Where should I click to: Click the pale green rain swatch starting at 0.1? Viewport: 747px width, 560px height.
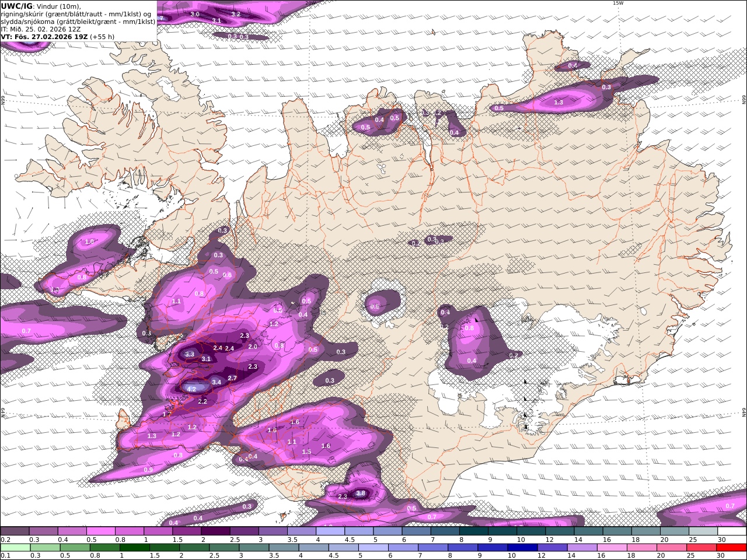15,547
